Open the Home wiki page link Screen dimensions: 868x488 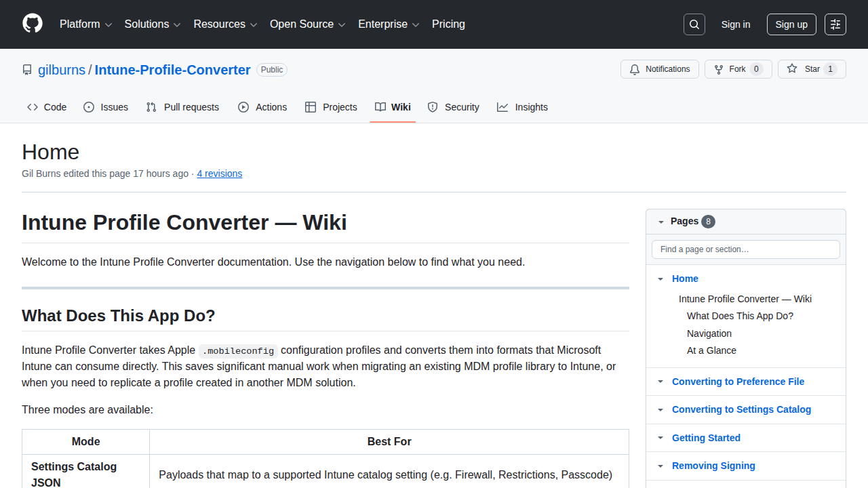[685, 279]
